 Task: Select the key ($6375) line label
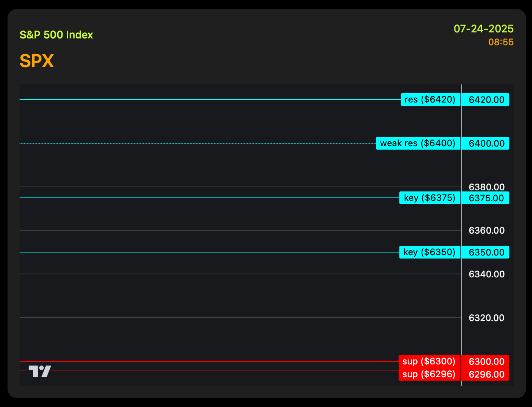coord(430,198)
